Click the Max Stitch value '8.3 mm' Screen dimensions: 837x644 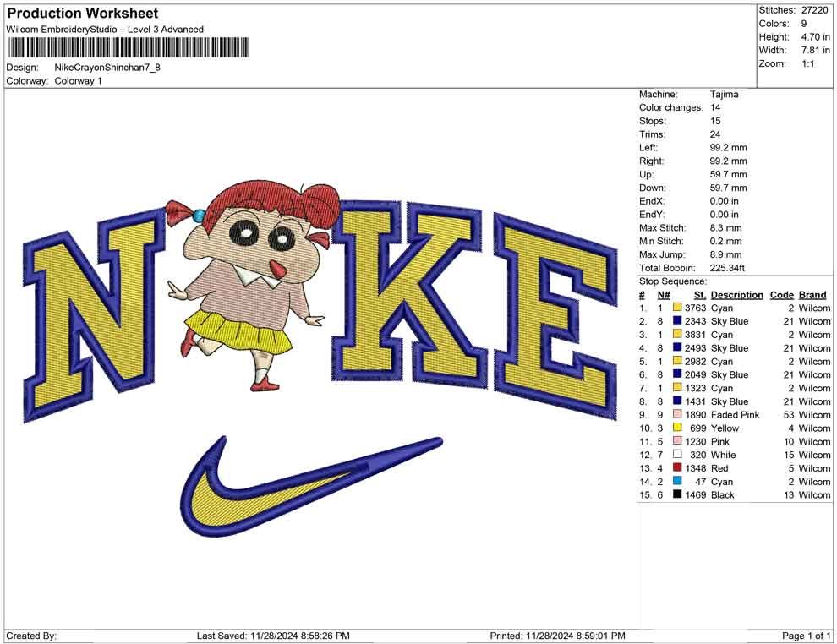tap(726, 227)
